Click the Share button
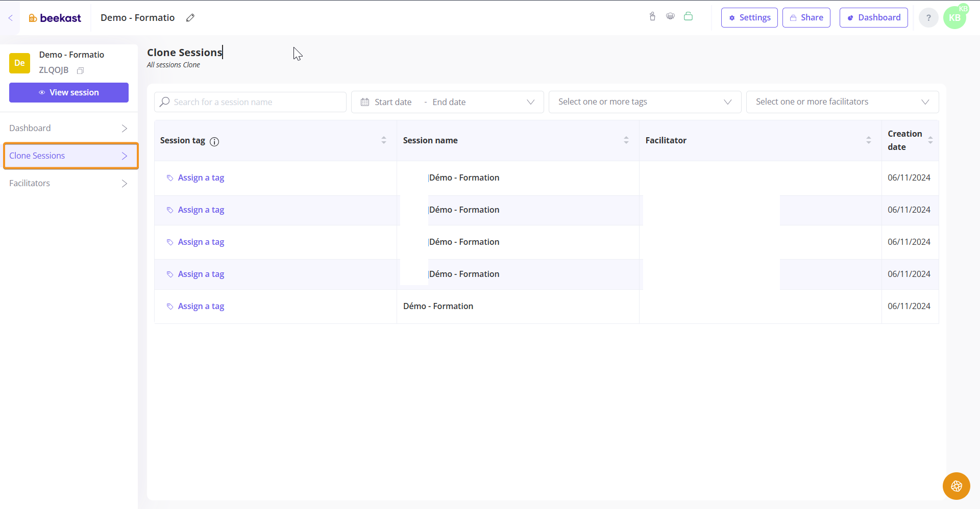 point(806,18)
